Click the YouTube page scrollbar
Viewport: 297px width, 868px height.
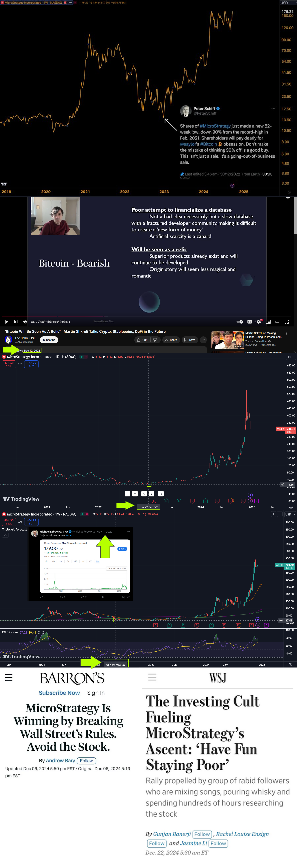295,216
